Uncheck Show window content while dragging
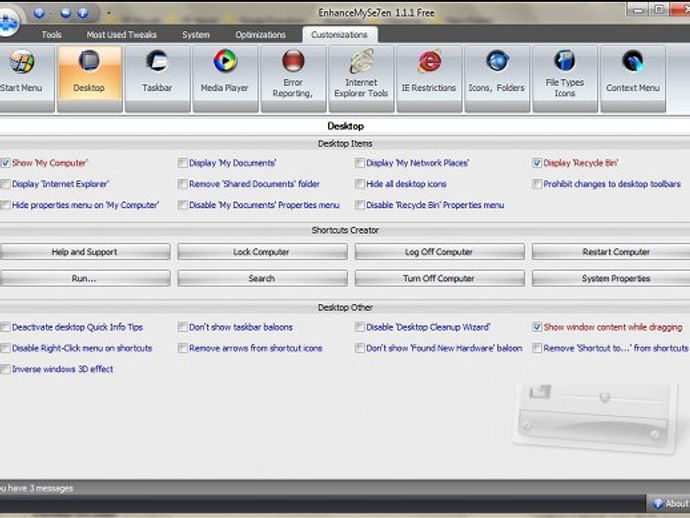This screenshot has height=518, width=690. point(537,327)
